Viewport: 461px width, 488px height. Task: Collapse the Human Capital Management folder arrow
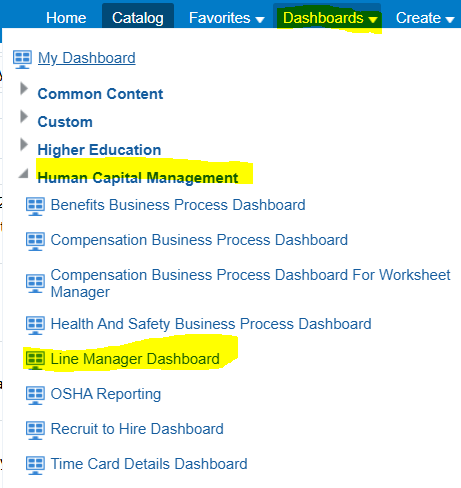coord(23,173)
